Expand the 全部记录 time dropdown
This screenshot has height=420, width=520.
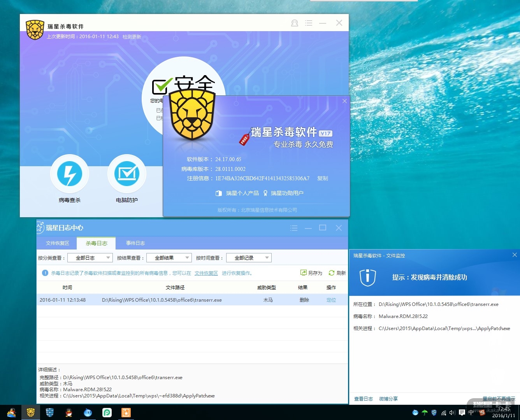pos(248,258)
